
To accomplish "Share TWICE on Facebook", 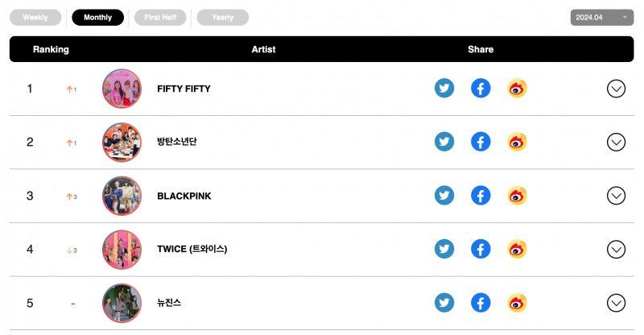I will (x=481, y=249).
